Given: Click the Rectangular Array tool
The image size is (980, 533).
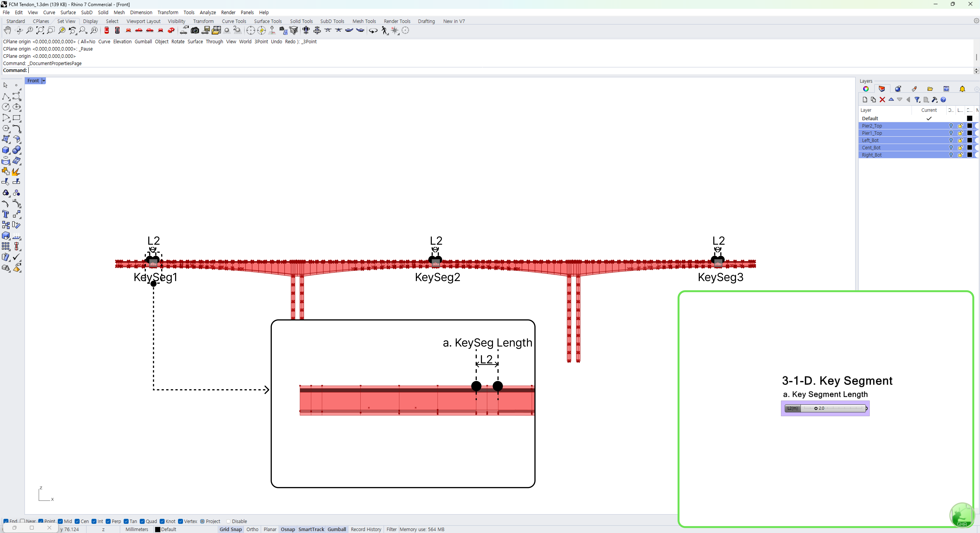Looking at the screenshot, I should click(6, 247).
